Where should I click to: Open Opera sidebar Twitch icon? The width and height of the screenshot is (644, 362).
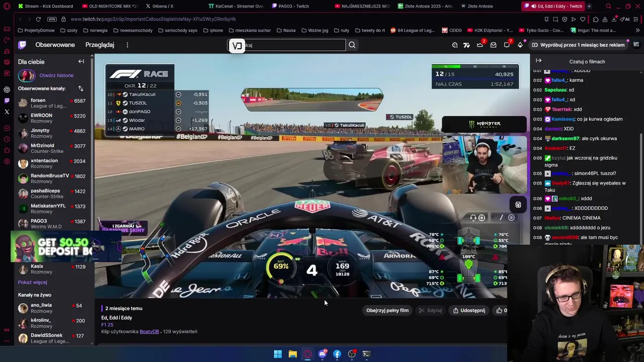point(7,101)
